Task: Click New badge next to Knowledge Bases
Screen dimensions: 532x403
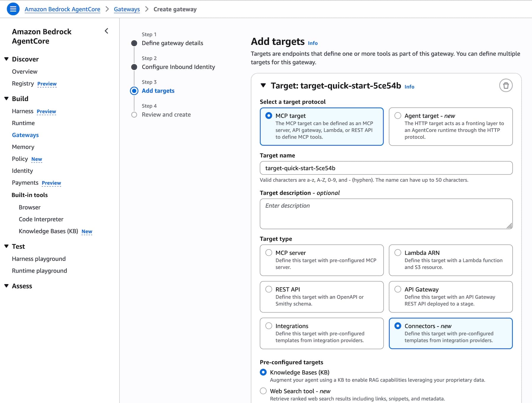Action: tap(87, 231)
